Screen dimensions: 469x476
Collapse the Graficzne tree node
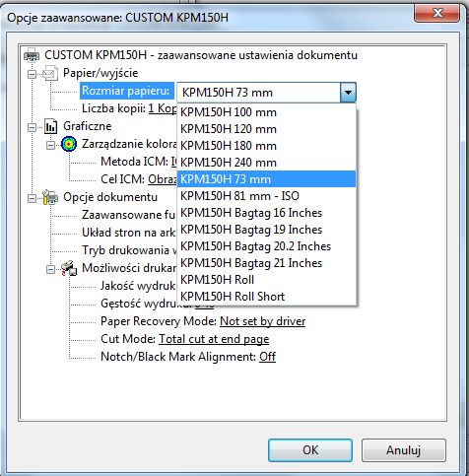32,127
